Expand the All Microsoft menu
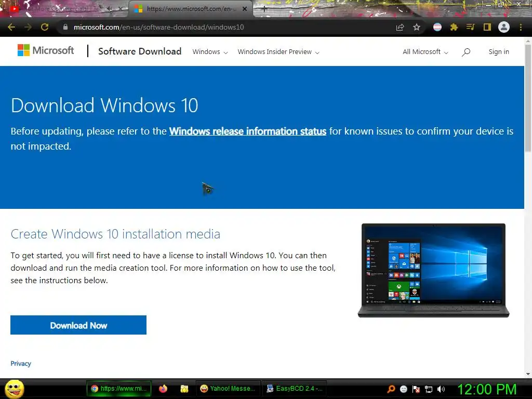Viewport: 532px width, 399px height. (x=425, y=52)
